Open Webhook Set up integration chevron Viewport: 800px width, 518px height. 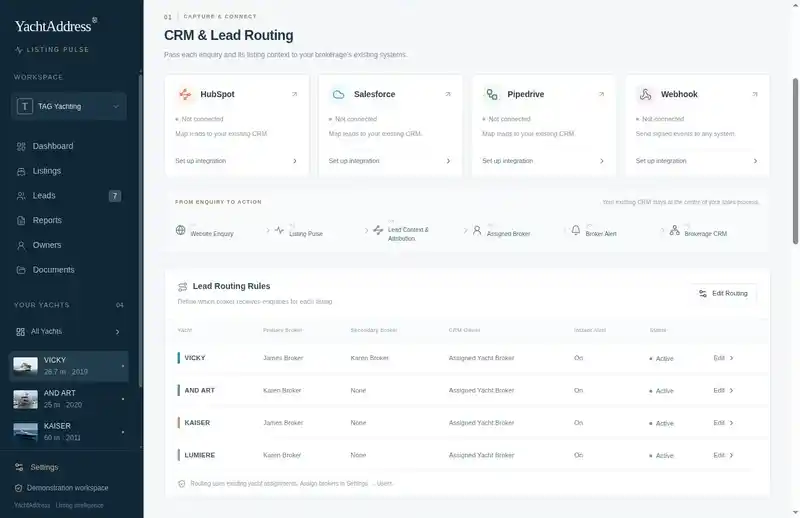[x=756, y=161]
